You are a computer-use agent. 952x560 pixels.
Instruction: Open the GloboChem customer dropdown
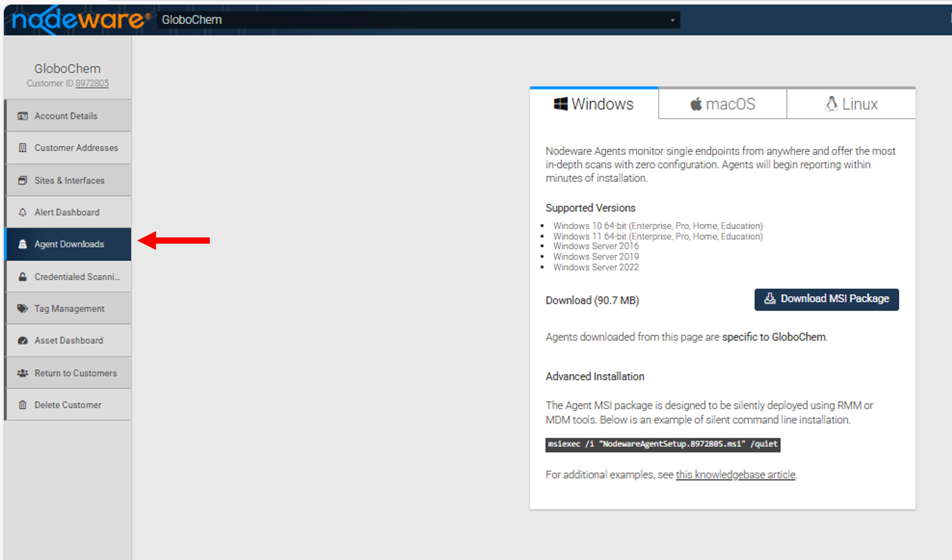coord(419,20)
